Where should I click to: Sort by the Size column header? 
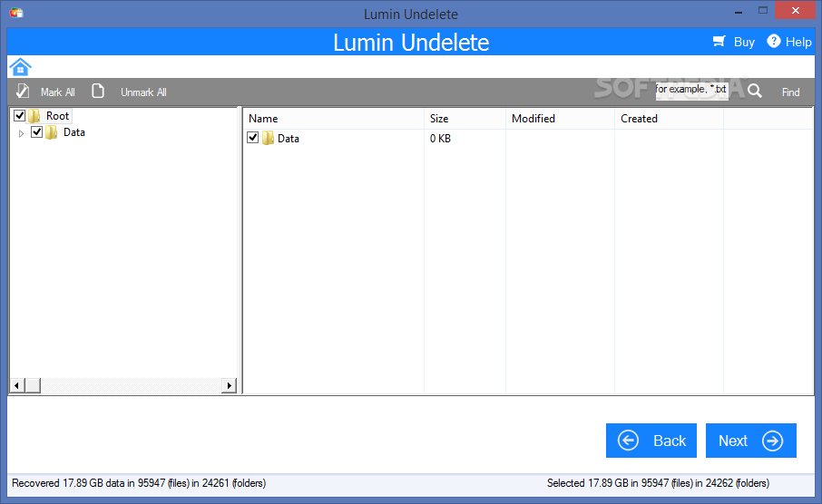(465, 119)
